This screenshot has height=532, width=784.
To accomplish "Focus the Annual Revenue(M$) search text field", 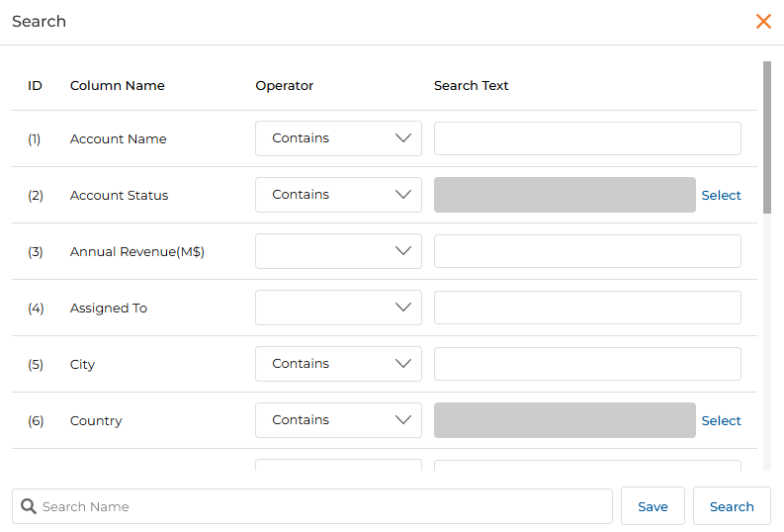I will [587, 251].
